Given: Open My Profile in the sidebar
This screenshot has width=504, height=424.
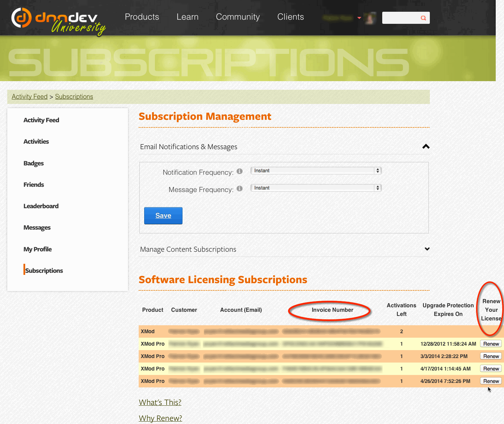Looking at the screenshot, I should coord(38,249).
